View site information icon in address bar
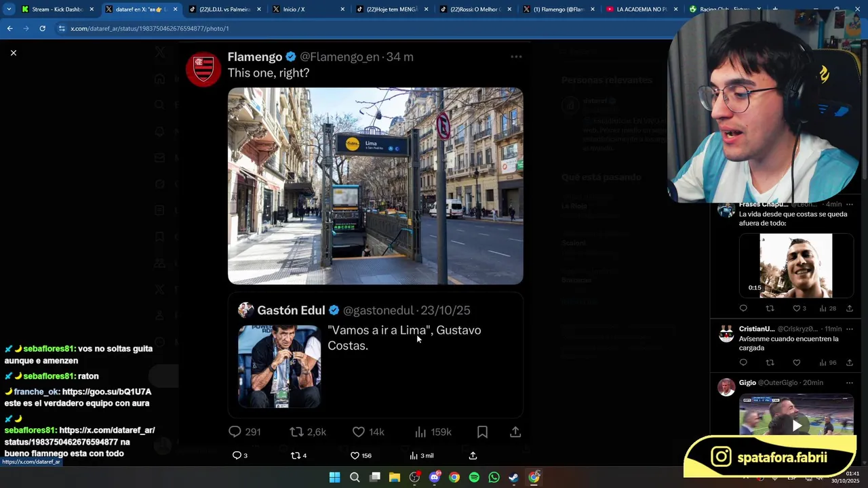Screen dimensions: 868x488 tap(62, 28)
